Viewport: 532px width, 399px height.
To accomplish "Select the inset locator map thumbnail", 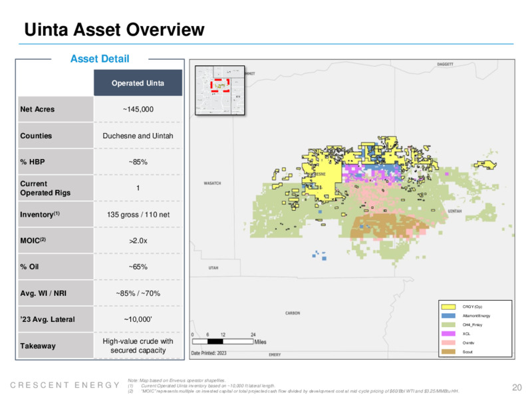I will (220, 90).
